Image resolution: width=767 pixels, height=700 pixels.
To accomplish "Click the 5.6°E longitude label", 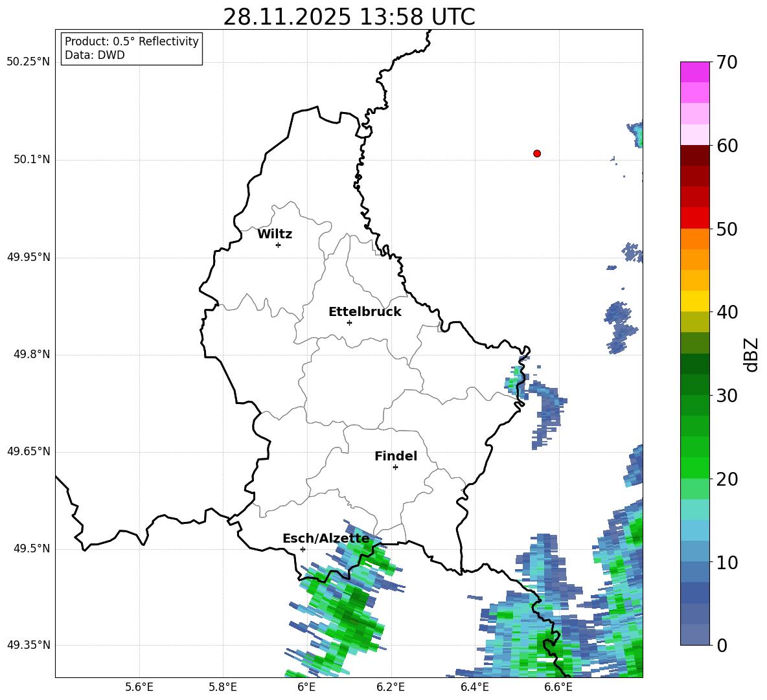I will pyautogui.click(x=139, y=688).
